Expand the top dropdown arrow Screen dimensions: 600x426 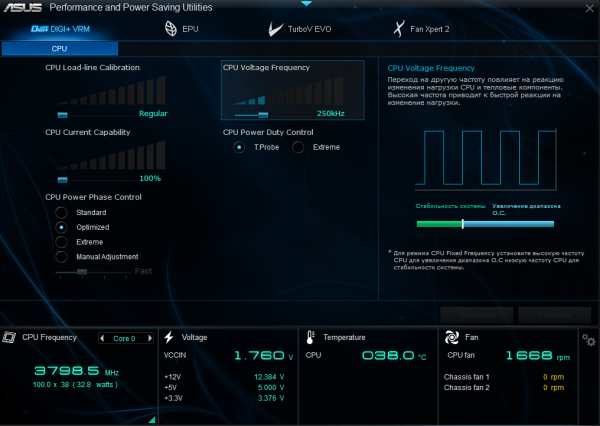click(x=307, y=3)
